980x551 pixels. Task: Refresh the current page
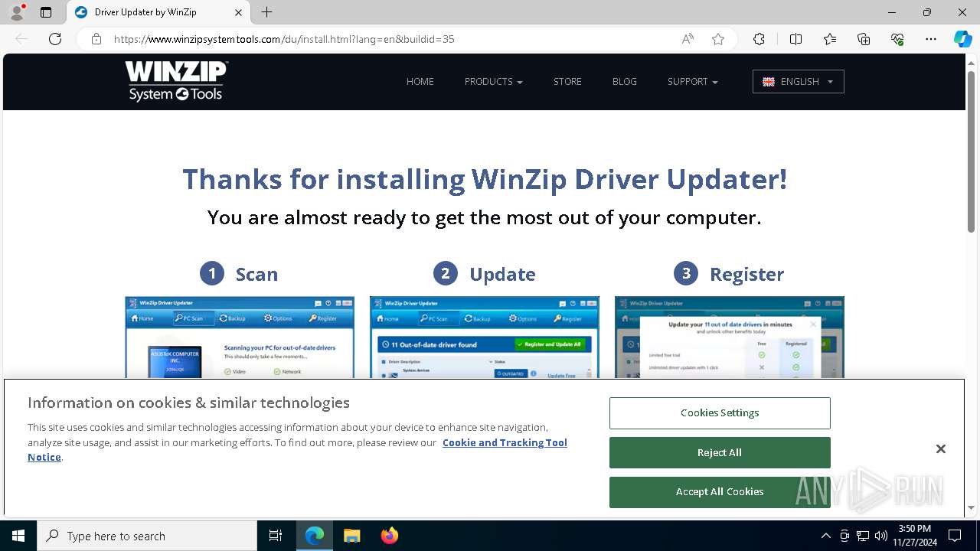coord(55,39)
